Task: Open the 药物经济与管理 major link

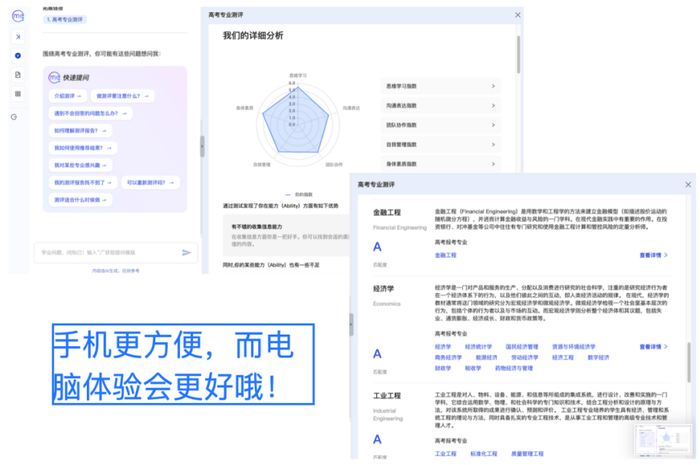Action: 514,368
